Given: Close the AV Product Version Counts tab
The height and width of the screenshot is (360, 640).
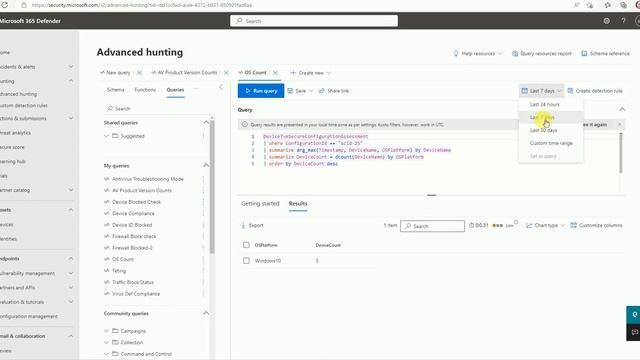Looking at the screenshot, I should [226, 73].
